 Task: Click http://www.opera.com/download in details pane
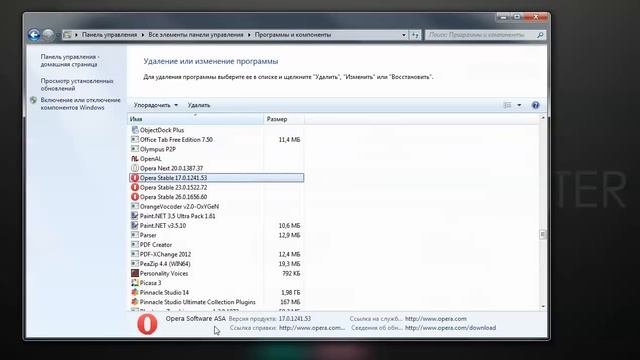point(450,328)
